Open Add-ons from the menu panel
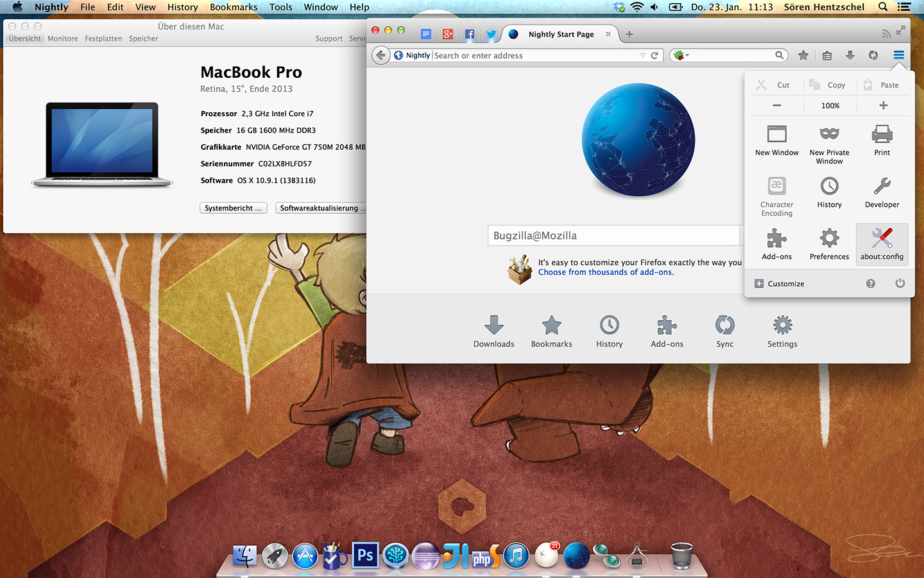This screenshot has width=924, height=578. (x=776, y=245)
